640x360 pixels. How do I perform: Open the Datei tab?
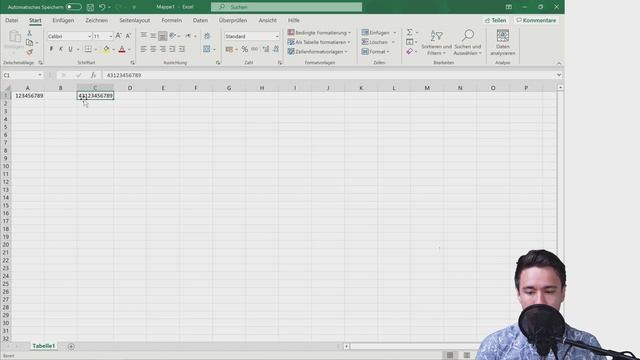click(x=11, y=20)
